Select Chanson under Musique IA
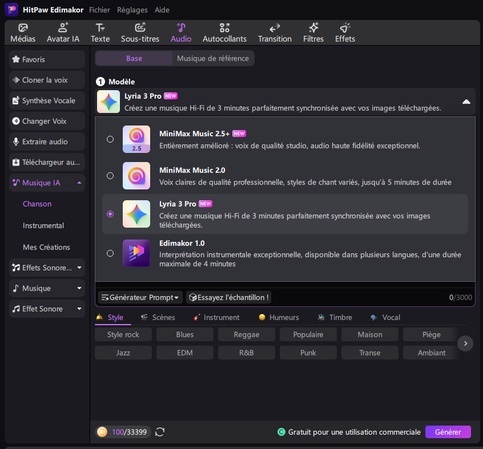 click(x=37, y=204)
